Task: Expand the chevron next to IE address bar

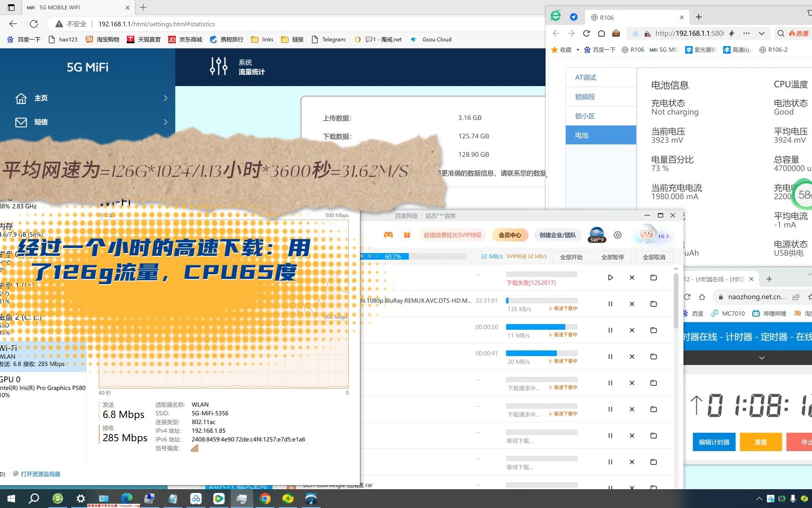Action: (762, 33)
